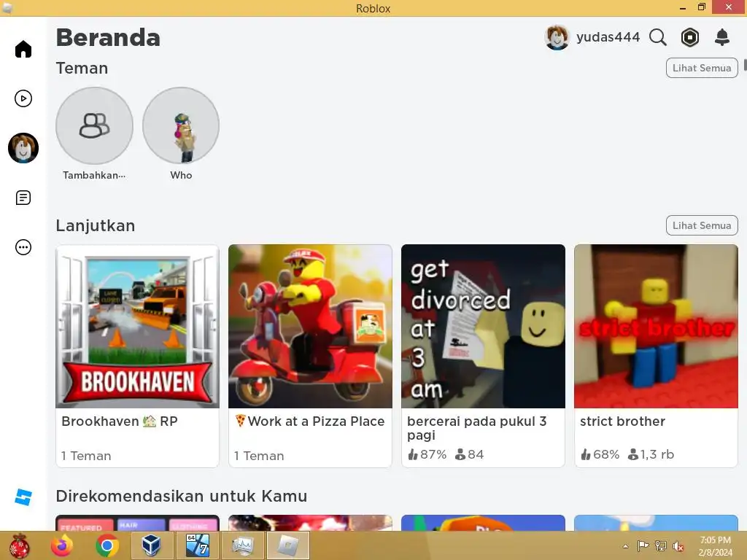Click the 1,3 rb player count
Viewport: 747px width, 560px height.
(x=651, y=454)
